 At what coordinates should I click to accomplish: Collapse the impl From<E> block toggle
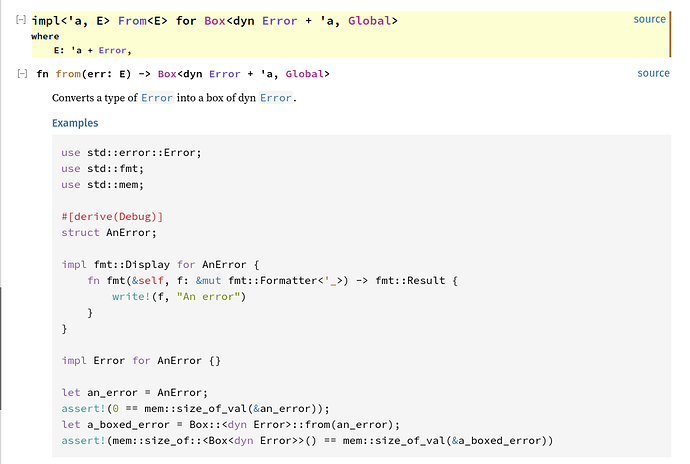point(21,19)
